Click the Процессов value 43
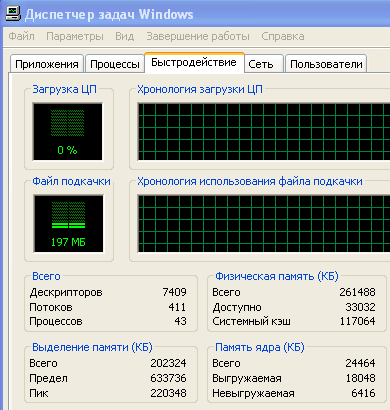This screenshot has width=390, height=410. 180,321
